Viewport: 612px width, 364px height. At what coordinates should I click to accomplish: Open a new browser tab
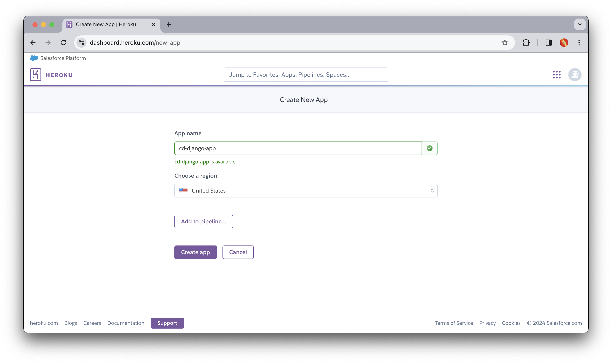tap(169, 24)
